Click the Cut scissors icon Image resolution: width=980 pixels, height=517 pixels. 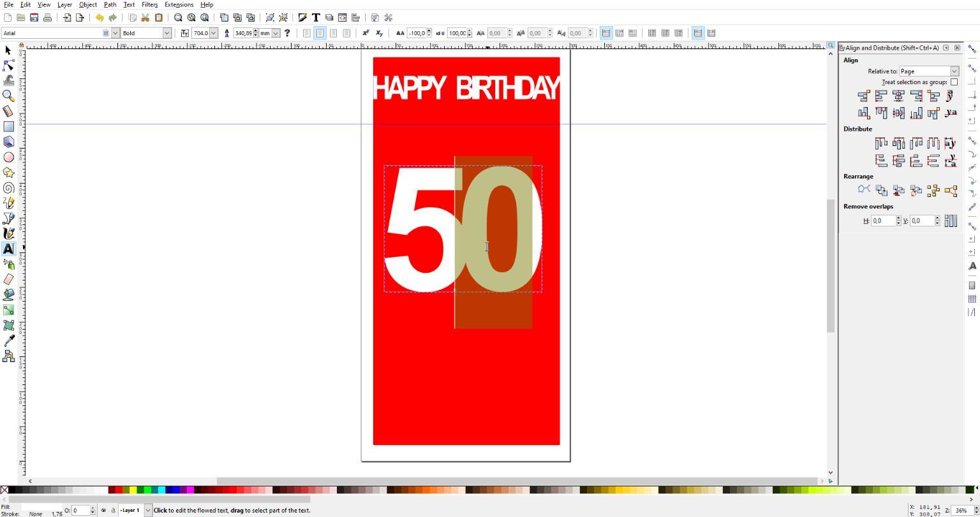[x=145, y=18]
